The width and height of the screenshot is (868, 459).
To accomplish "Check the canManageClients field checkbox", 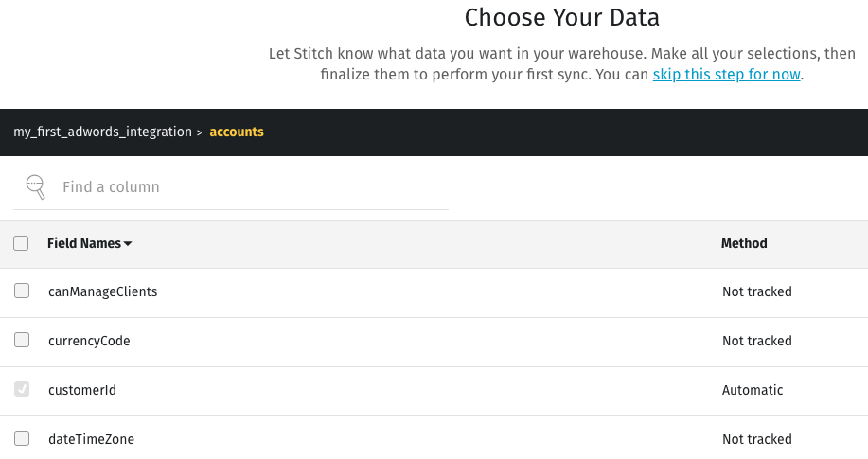I will [x=22, y=291].
